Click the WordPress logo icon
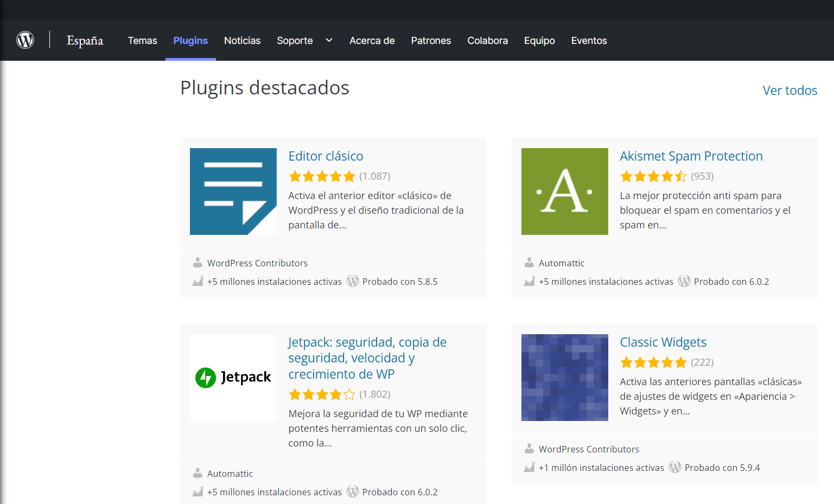The width and height of the screenshot is (834, 504). click(25, 40)
